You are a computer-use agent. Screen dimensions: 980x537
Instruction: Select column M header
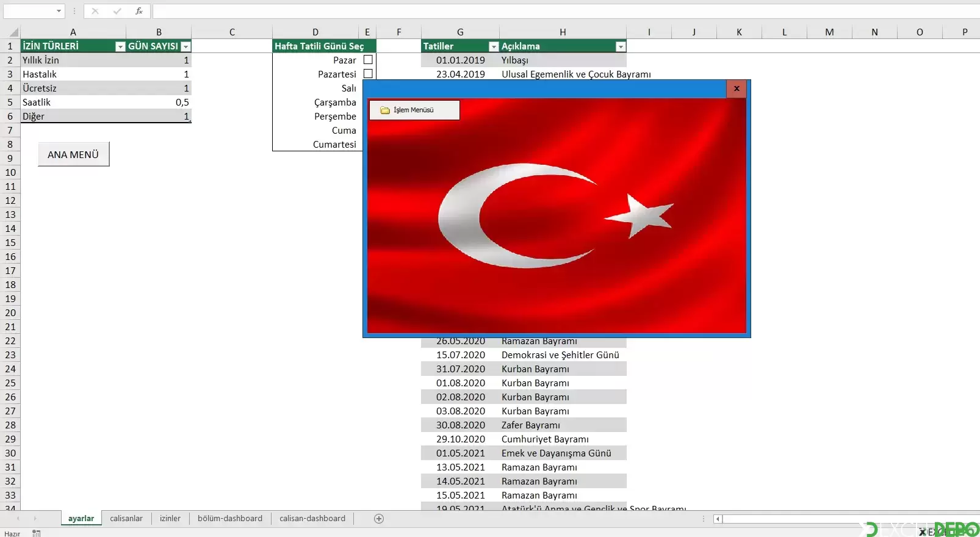(x=829, y=32)
